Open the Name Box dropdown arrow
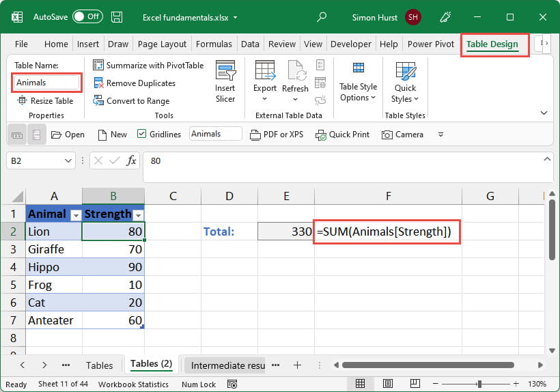 [x=68, y=161]
